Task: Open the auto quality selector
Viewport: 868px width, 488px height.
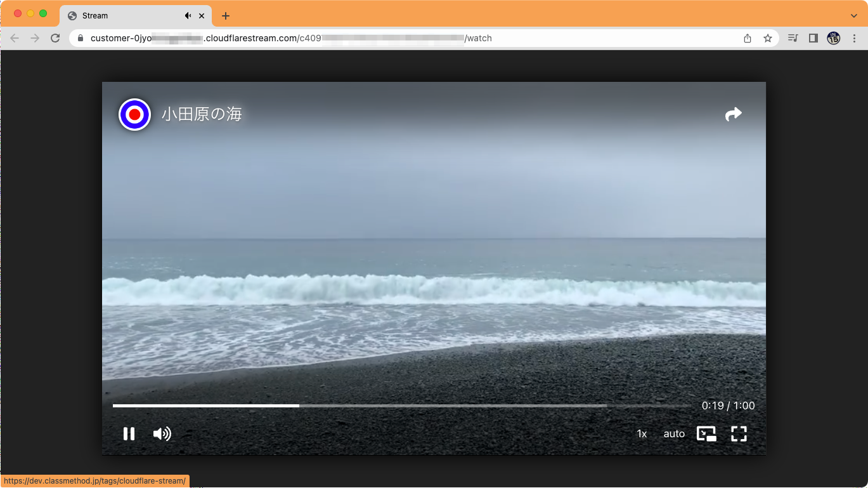Action: [x=674, y=433]
